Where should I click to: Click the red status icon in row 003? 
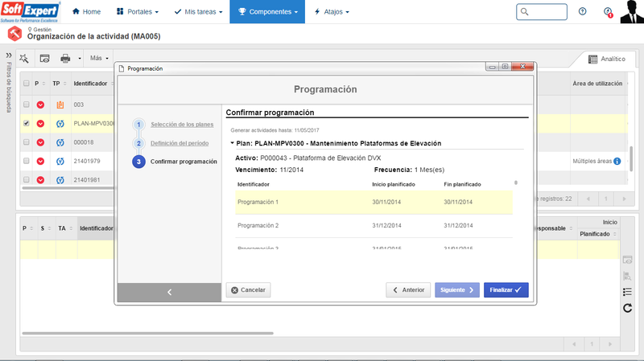click(x=40, y=105)
